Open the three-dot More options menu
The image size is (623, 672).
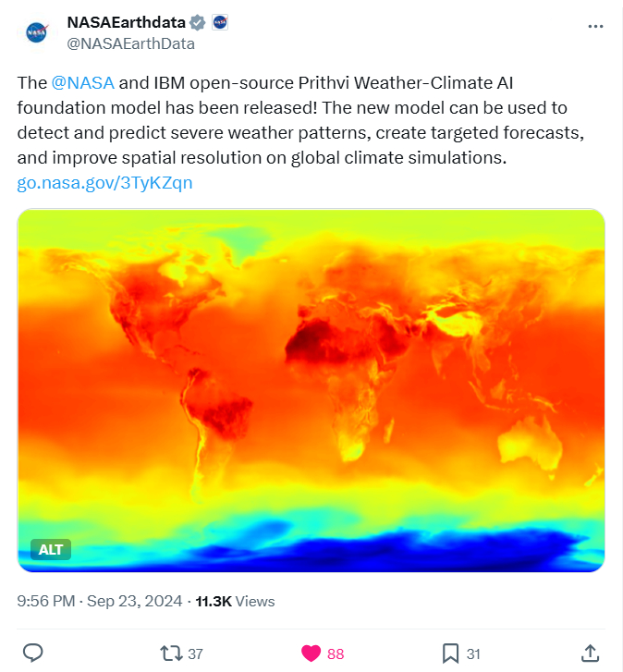tap(596, 26)
